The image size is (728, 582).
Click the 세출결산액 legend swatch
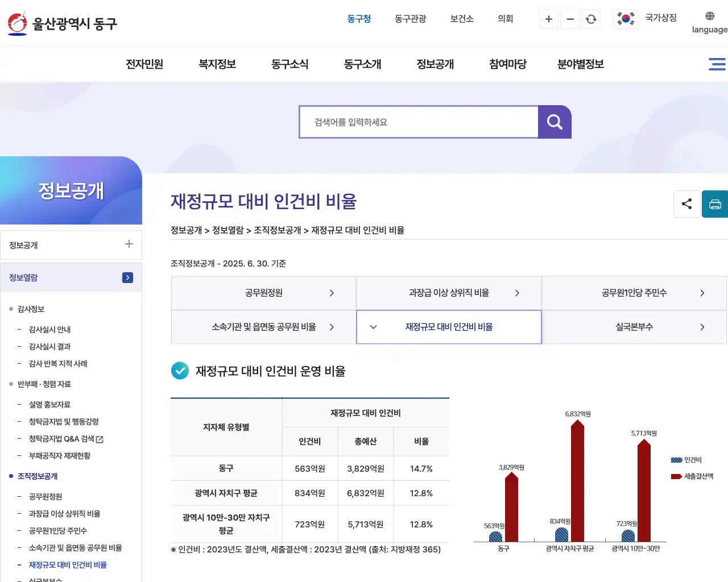pyautogui.click(x=676, y=476)
